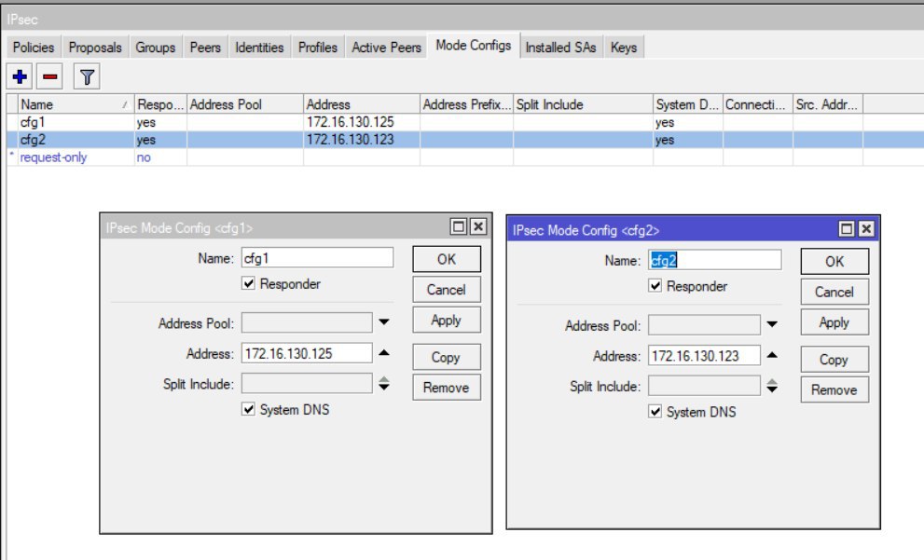Click Remove in cfg1 dialog
This screenshot has height=560, width=924.
tap(446, 388)
